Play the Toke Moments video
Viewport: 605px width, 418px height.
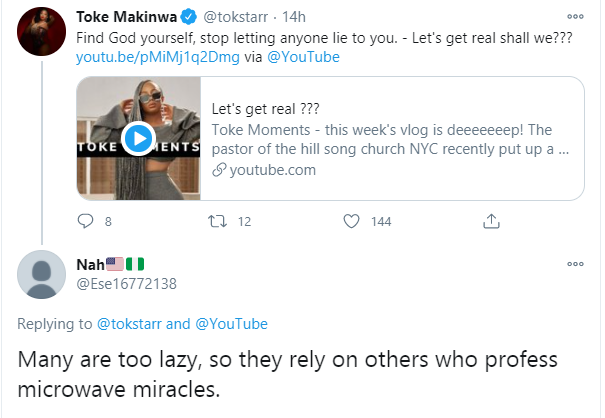(x=138, y=138)
